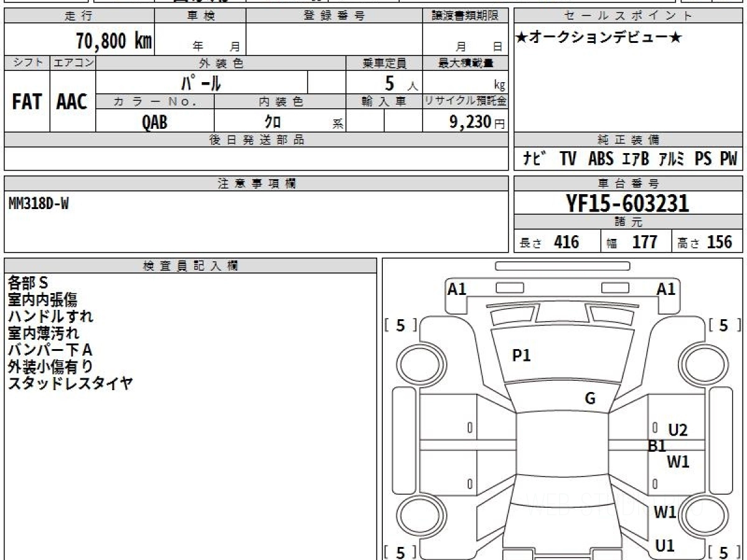
Task: Click the 走行 header cell
Action: [x=79, y=16]
